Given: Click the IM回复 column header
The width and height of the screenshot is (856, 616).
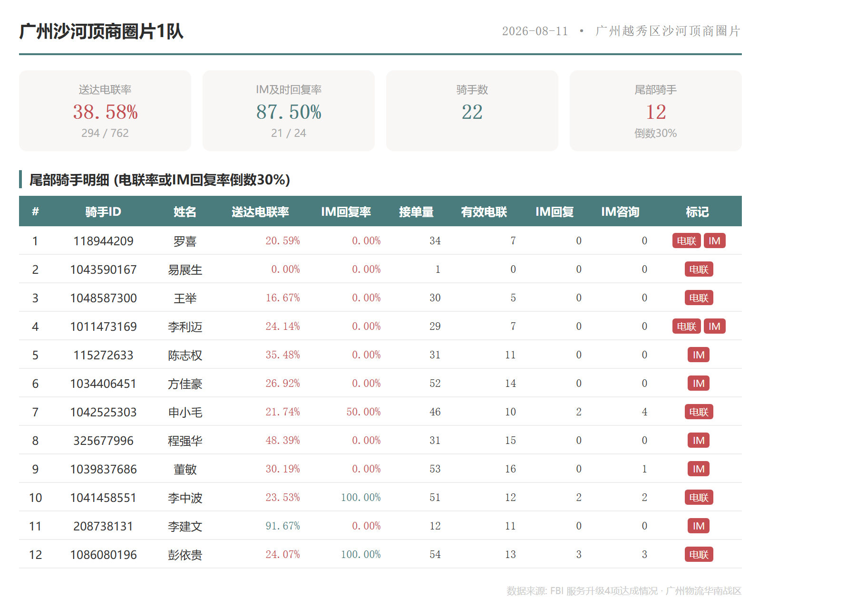Looking at the screenshot, I should 554,212.
